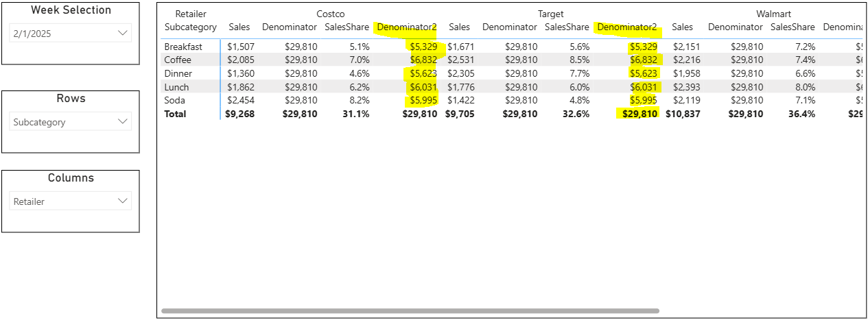Click Walmart Denominator column header
868x320 pixels.
coord(736,27)
